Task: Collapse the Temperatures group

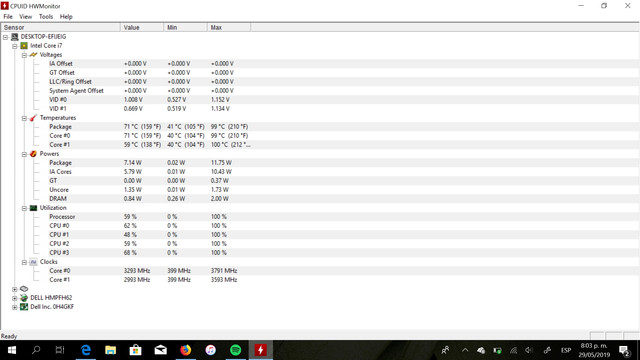Action: (x=24, y=118)
